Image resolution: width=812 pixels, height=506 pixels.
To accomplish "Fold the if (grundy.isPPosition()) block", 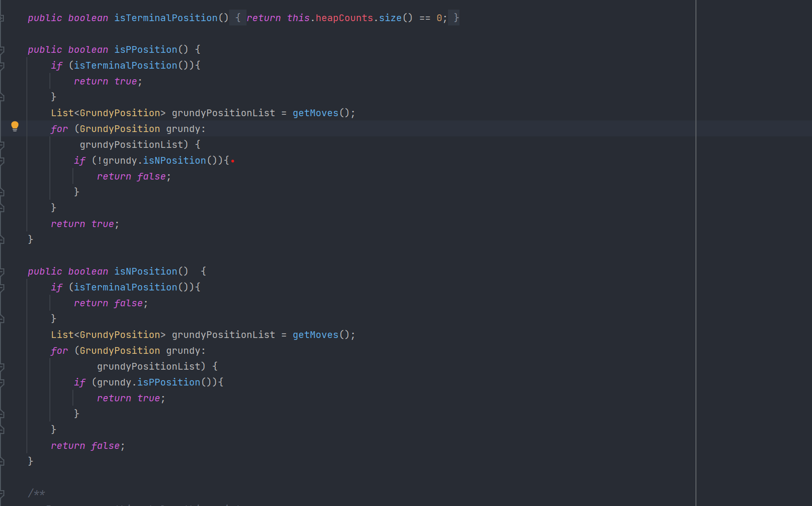I will [2, 383].
